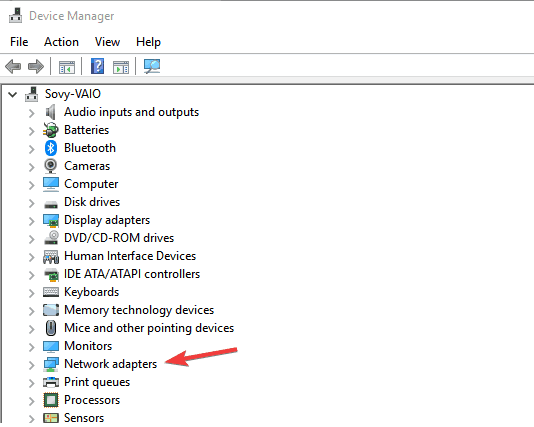
Task: Click the Monitors icon
Action: [51, 347]
